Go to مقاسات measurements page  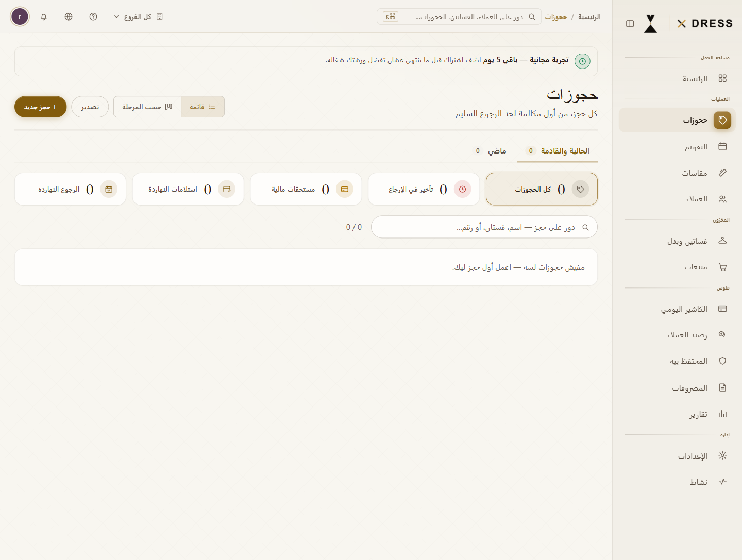coord(677,173)
